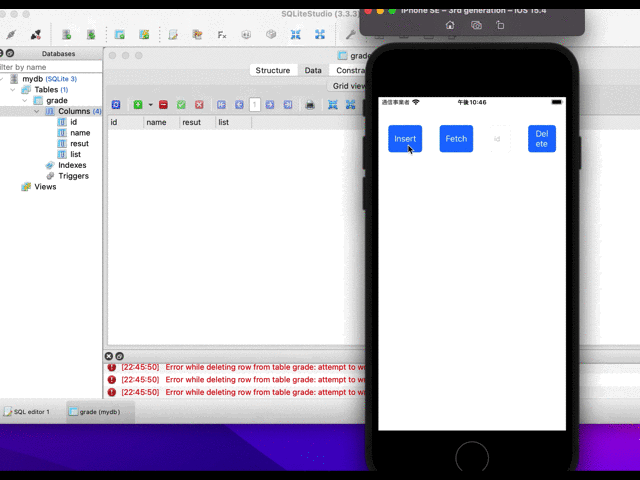
Task: Open the SQL editor 1 taskbar tab
Action: click(31, 411)
